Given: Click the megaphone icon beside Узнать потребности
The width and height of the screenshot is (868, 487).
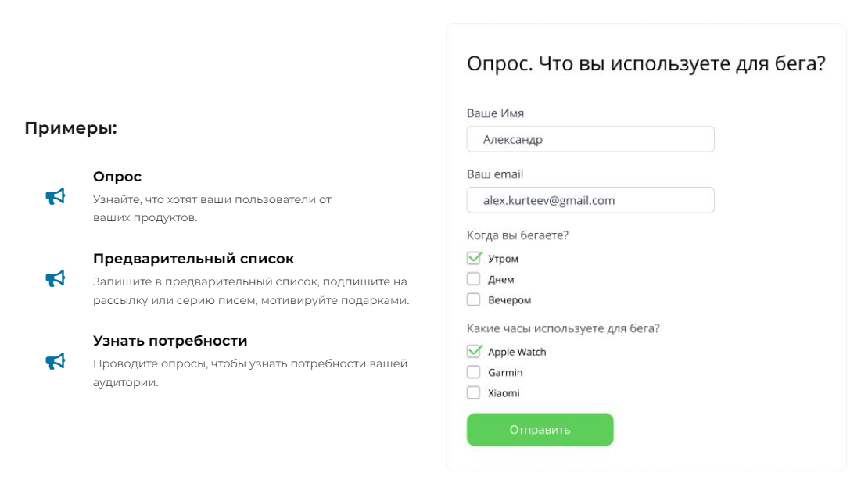Looking at the screenshot, I should click(x=56, y=361).
